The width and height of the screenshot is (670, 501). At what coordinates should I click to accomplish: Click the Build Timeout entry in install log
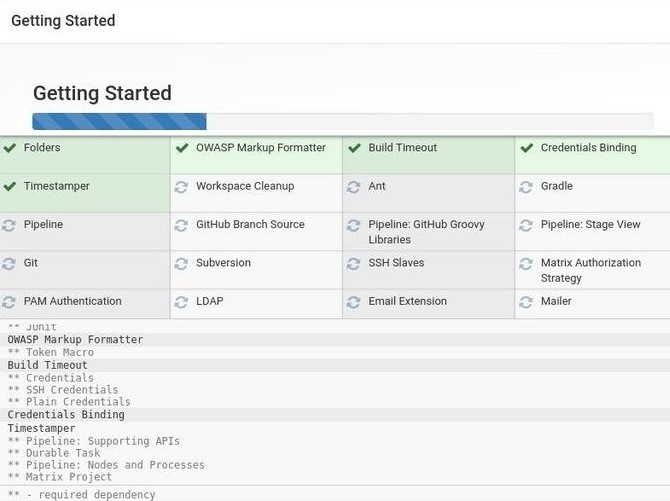[x=47, y=366]
